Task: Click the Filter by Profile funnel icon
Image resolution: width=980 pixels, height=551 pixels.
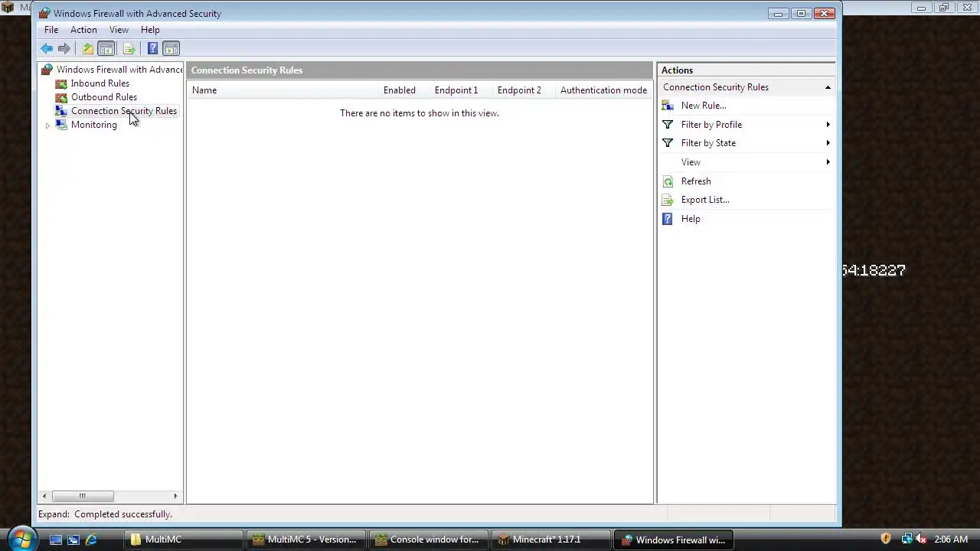Action: click(668, 125)
